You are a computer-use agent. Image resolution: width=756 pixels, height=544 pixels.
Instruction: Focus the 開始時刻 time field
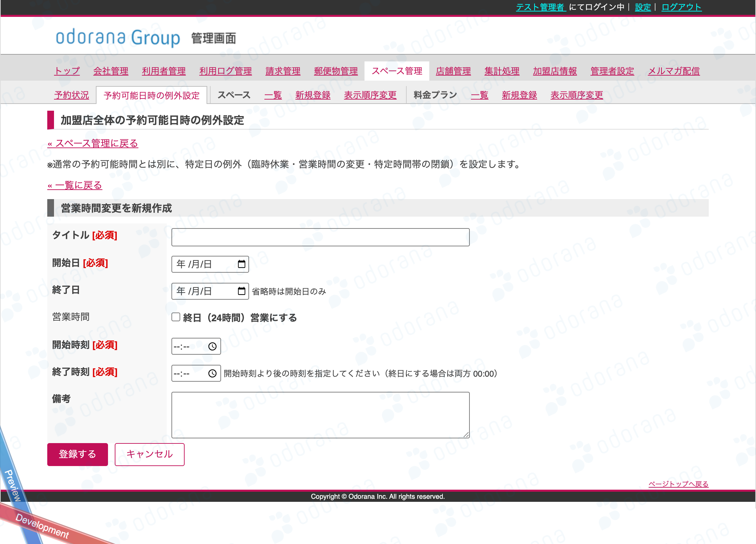[196, 347]
